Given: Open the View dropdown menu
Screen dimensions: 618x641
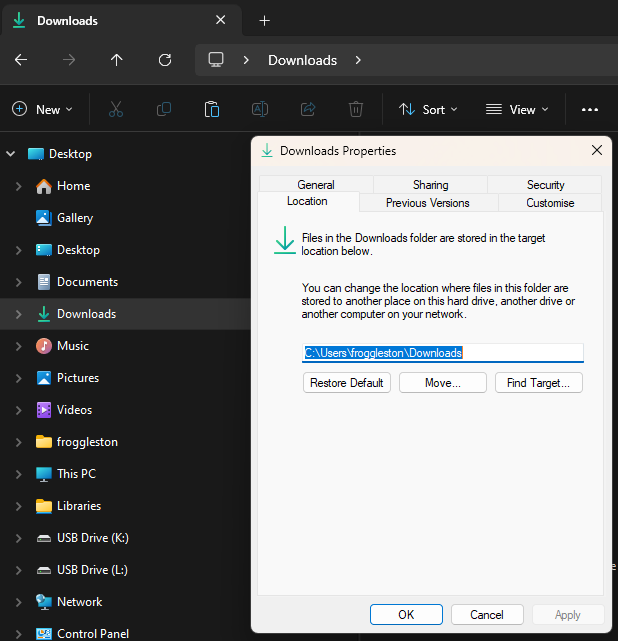Looking at the screenshot, I should (517, 109).
